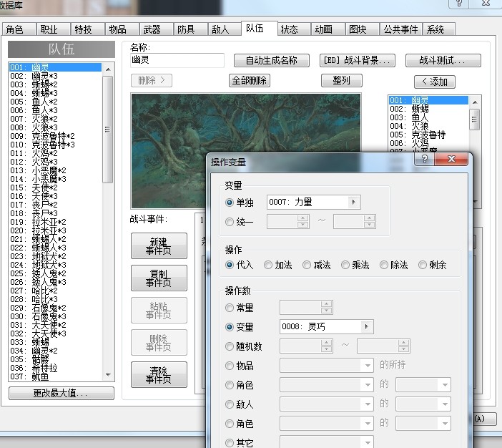Select enemy 005: 克波鲁特 in enemy list

(428, 135)
